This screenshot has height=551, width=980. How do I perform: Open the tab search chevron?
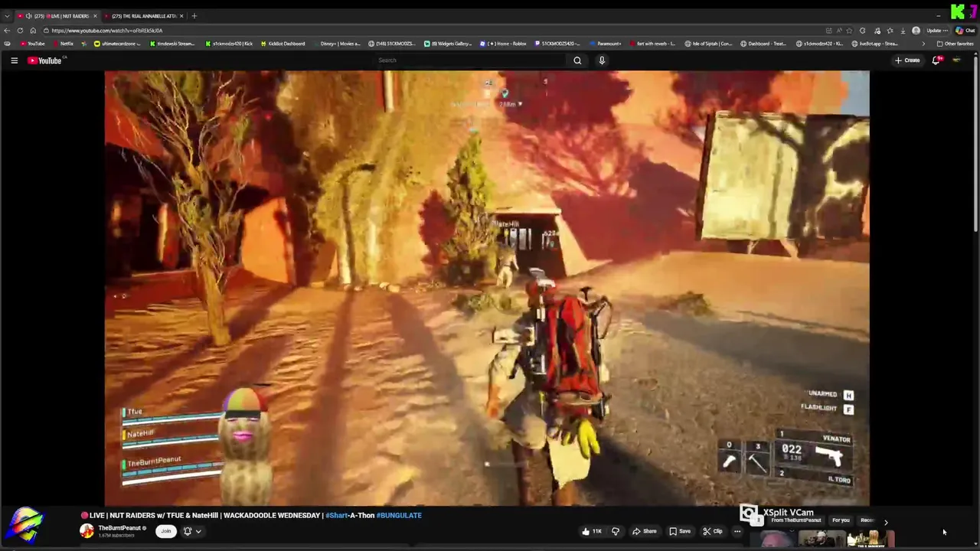point(7,16)
